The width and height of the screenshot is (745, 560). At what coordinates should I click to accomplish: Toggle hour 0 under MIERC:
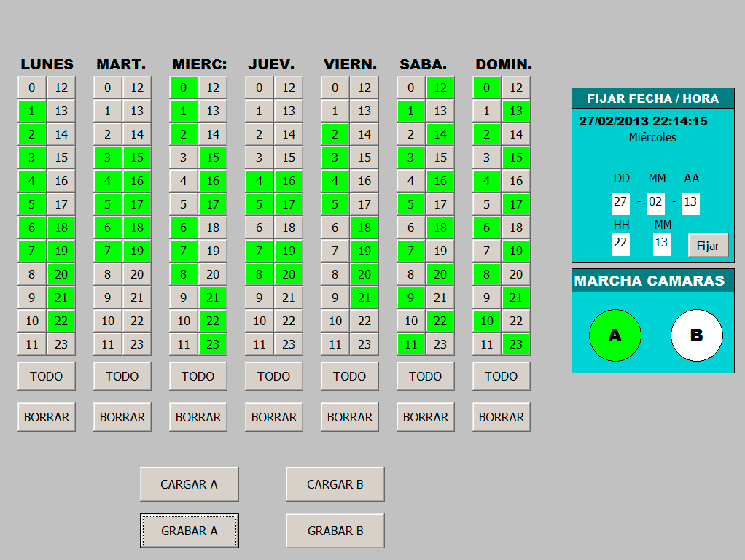point(184,88)
